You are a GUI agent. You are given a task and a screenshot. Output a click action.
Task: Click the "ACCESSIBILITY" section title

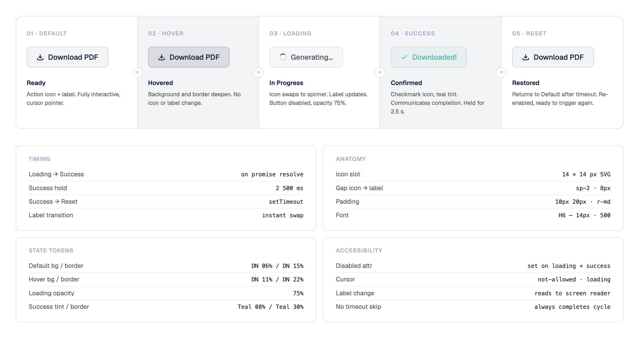[x=359, y=250]
